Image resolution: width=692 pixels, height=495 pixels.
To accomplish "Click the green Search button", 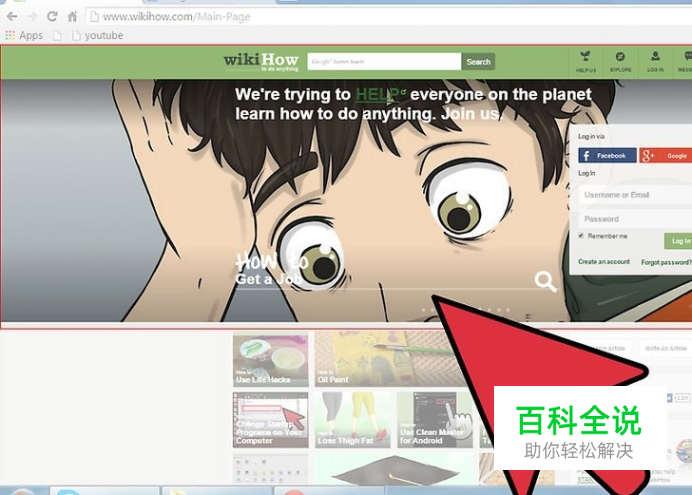I will [x=478, y=61].
